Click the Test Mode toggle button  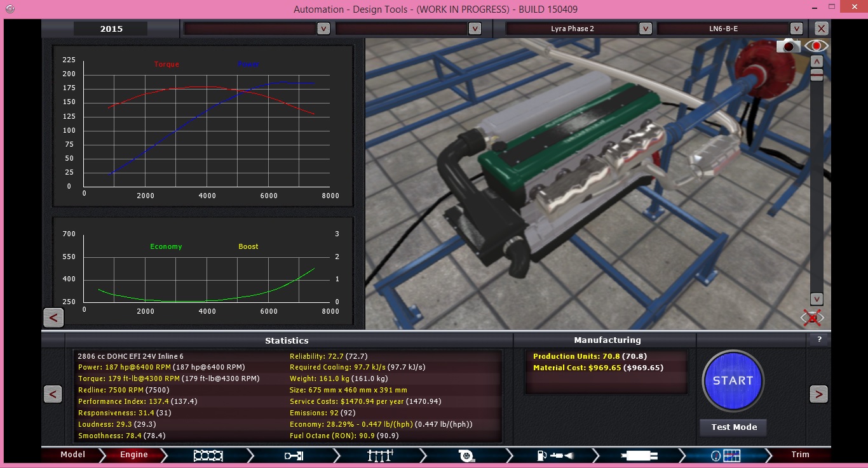733,427
